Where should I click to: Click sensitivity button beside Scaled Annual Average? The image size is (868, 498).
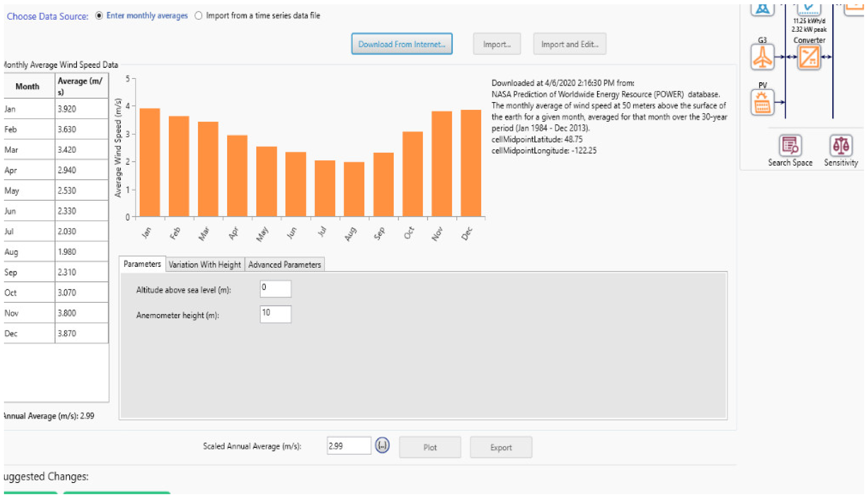(x=382, y=446)
